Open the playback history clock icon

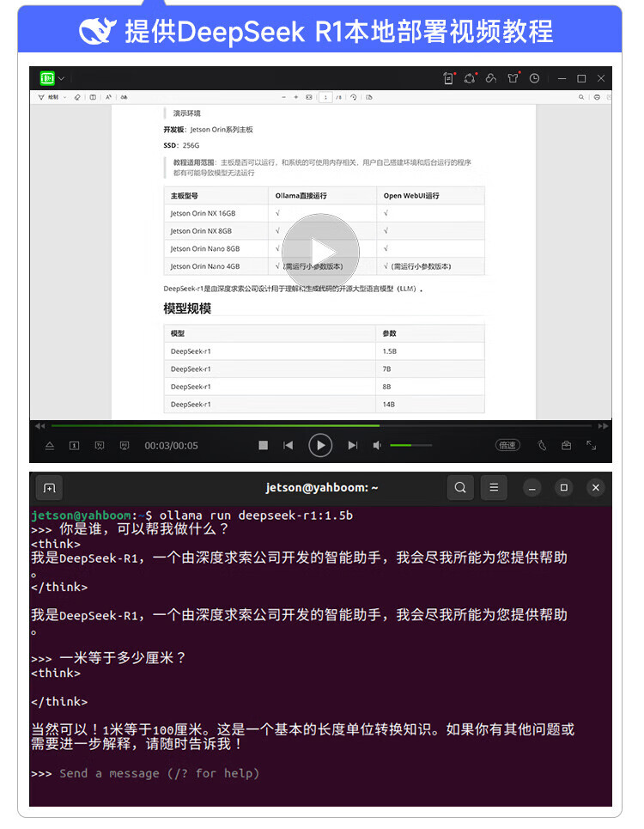pos(535,78)
